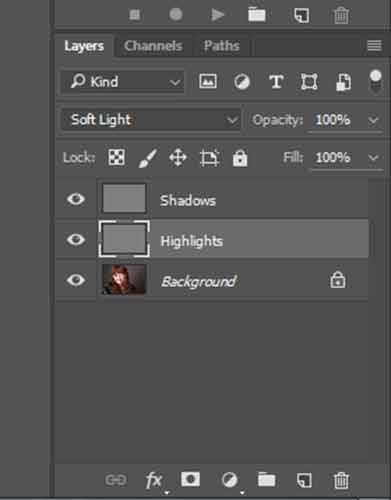The image size is (391, 500).
Task: Select the Highlights layer thumbnail
Action: (124, 239)
